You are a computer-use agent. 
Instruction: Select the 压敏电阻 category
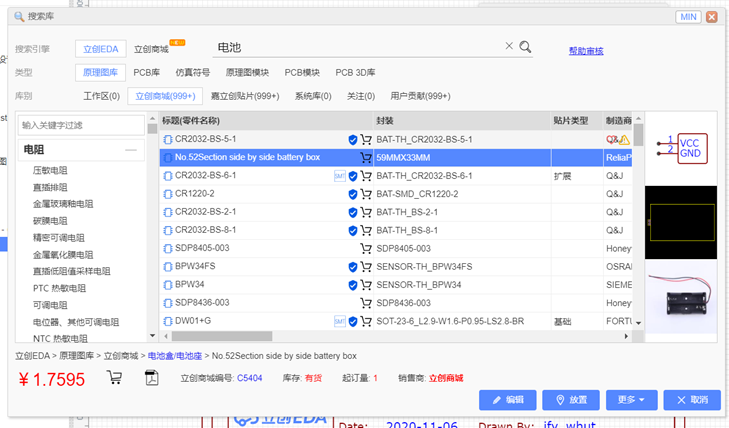click(x=50, y=171)
